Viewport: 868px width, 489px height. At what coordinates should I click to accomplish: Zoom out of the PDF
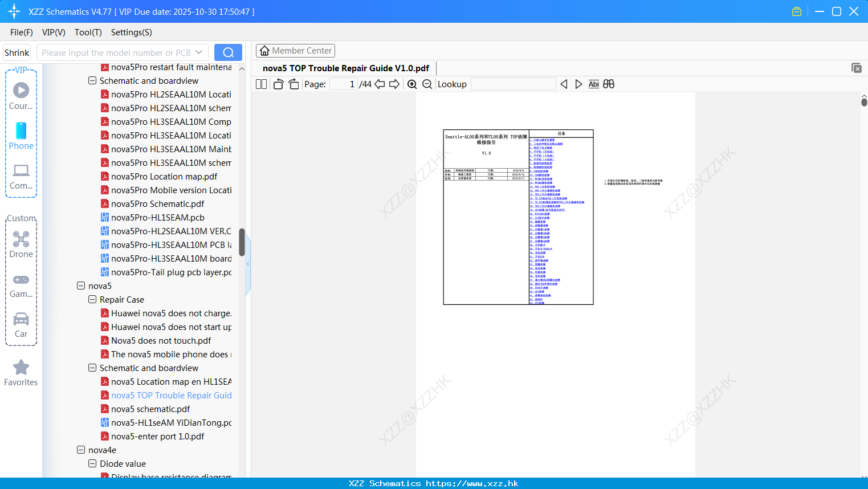[x=427, y=84]
